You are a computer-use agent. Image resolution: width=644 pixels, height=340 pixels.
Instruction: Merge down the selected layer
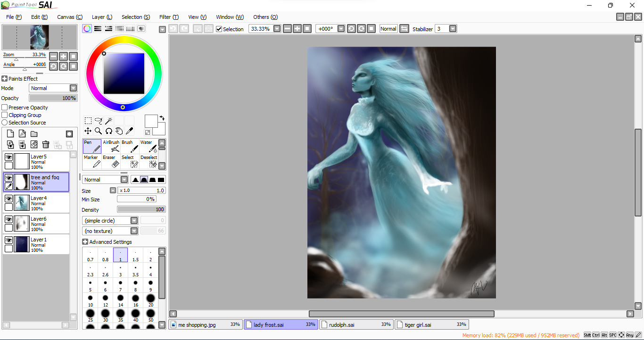[10, 145]
